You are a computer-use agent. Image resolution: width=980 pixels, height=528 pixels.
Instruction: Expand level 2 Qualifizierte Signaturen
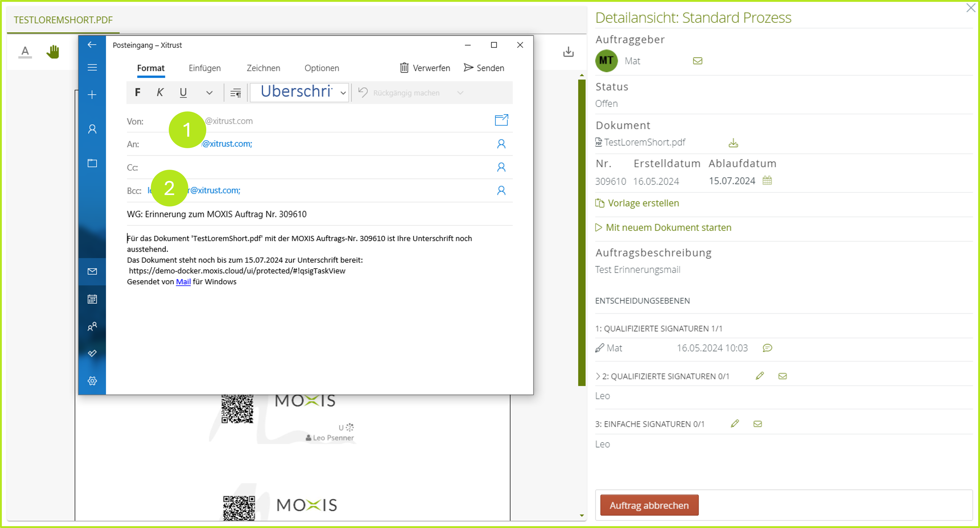[598, 376]
